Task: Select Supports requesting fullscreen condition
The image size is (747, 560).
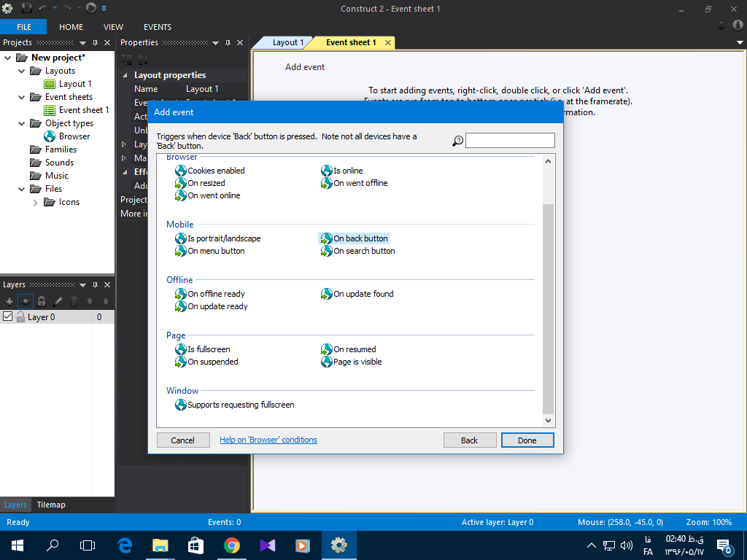Action: (235, 405)
